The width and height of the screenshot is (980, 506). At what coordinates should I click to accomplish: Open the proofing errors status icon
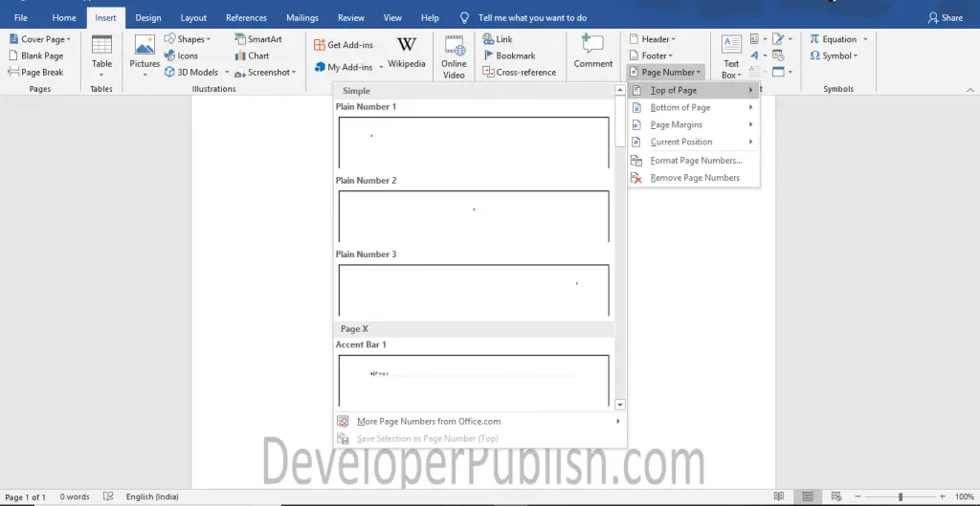coord(107,496)
